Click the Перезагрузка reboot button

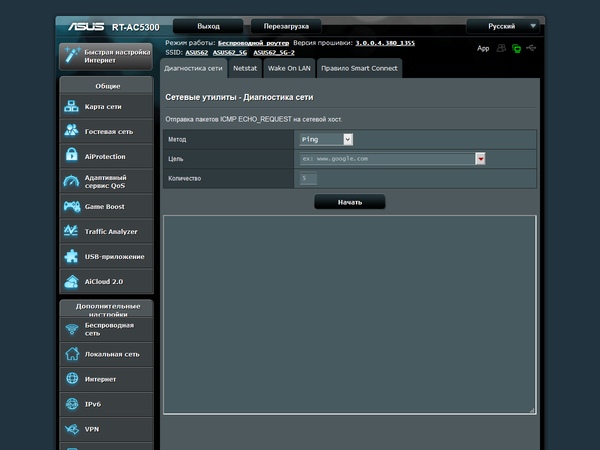[x=286, y=26]
